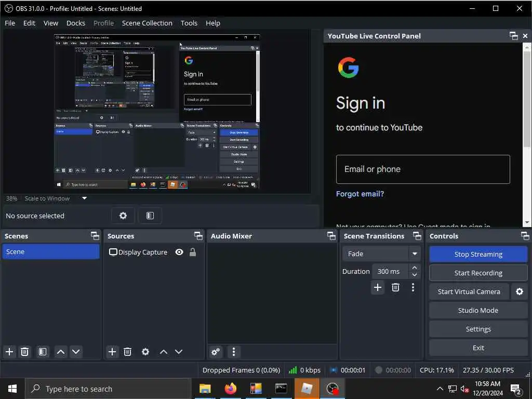This screenshot has height=399, width=532.
Task: Enable Studio Mode
Action: tap(478, 311)
